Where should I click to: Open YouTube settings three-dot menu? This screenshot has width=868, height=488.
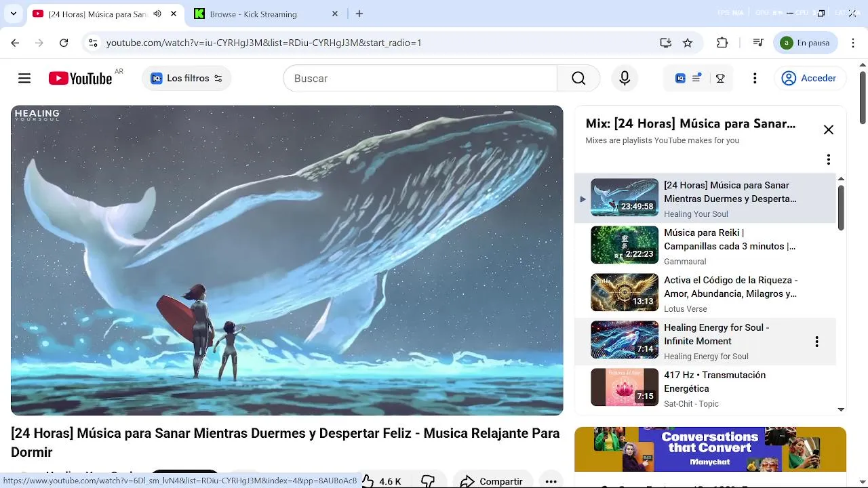click(755, 79)
